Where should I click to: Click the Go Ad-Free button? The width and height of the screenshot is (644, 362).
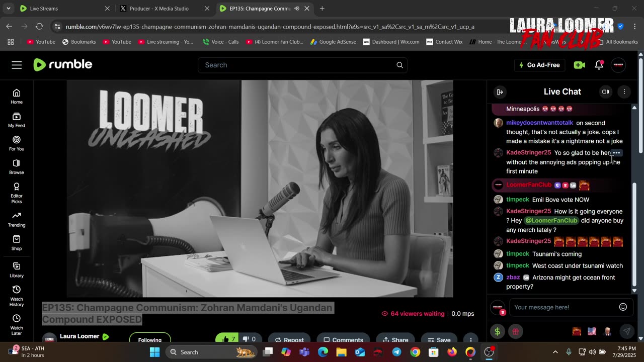point(539,65)
